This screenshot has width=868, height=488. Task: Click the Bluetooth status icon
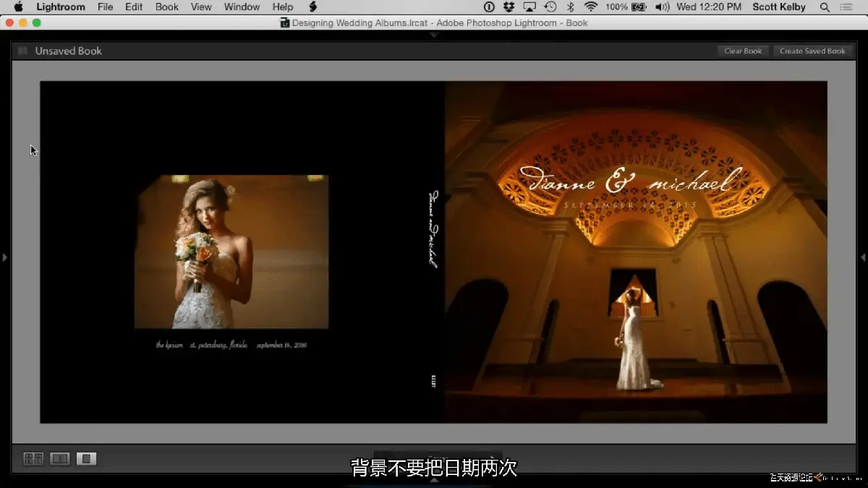pyautogui.click(x=570, y=7)
